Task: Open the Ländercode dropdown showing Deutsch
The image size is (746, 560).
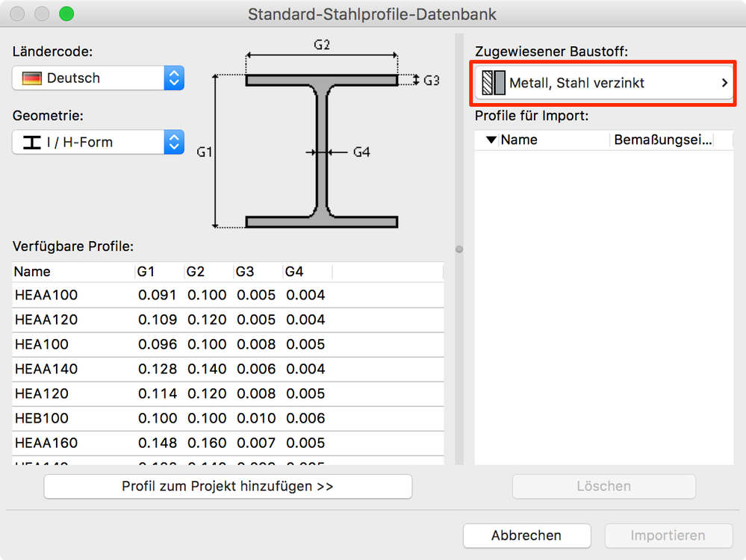Action: pos(98,78)
